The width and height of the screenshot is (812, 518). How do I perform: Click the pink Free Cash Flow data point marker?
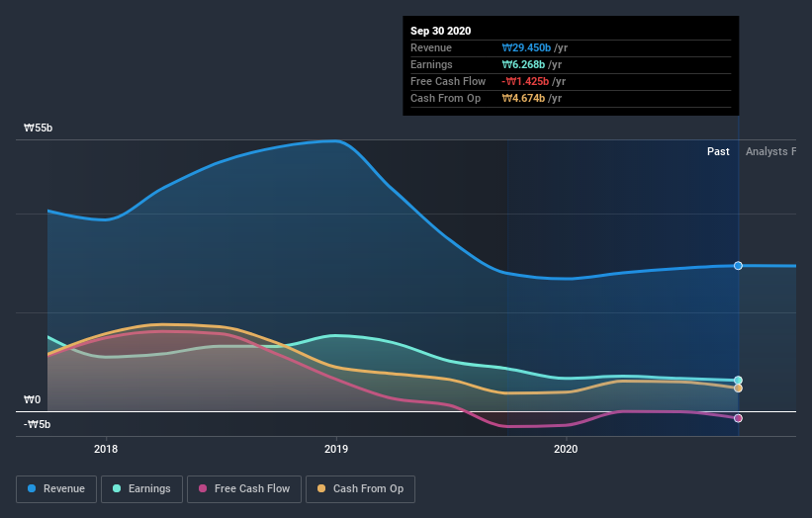(x=738, y=418)
